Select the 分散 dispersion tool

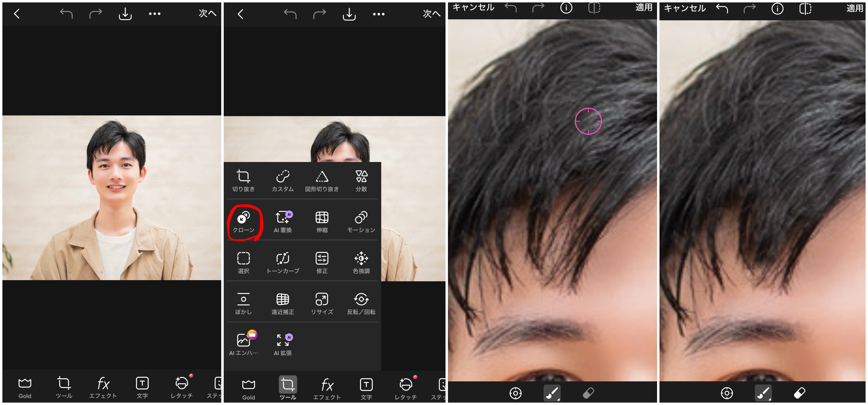361,181
